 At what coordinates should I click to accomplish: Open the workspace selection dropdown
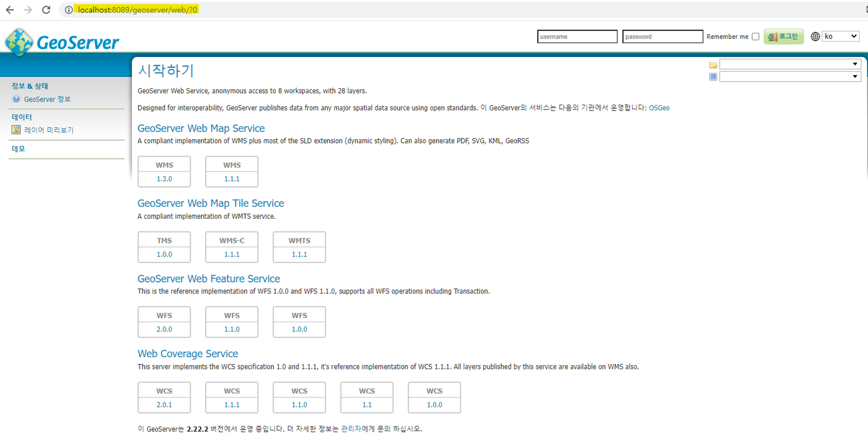point(790,64)
